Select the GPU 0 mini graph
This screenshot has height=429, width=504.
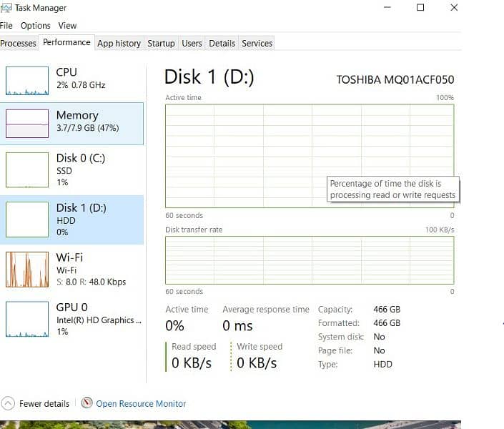click(x=27, y=319)
